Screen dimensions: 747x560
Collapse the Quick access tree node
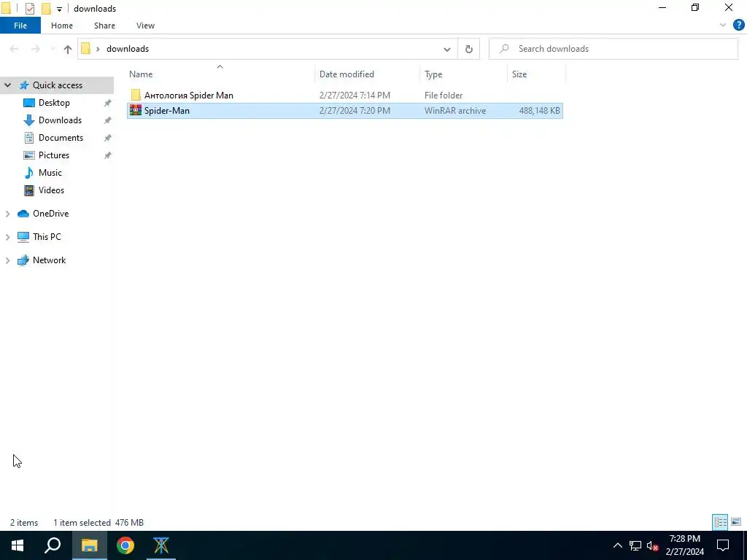click(x=7, y=85)
